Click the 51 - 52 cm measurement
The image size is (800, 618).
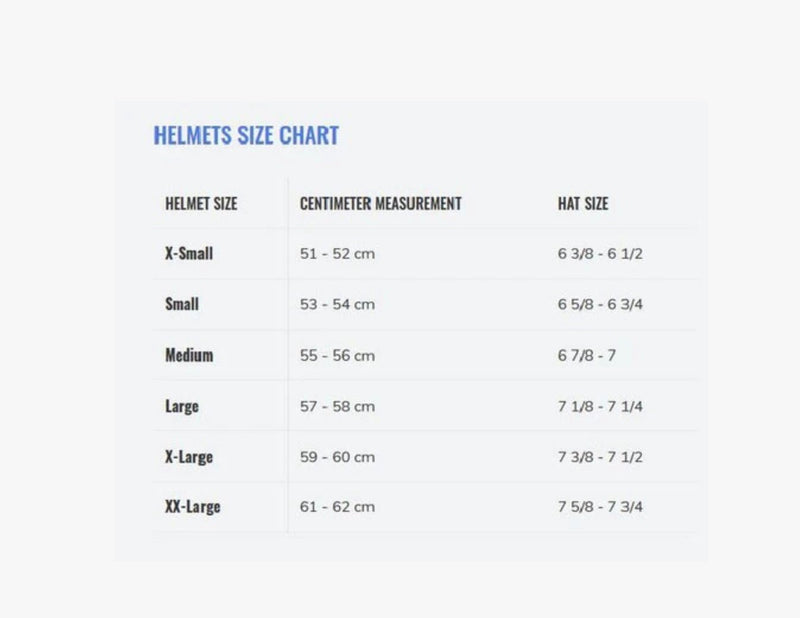(x=337, y=254)
